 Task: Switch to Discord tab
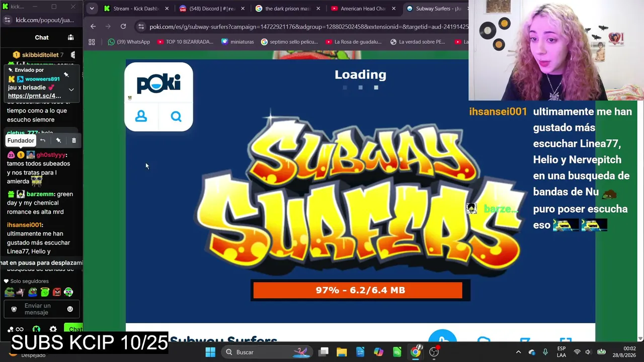click(x=212, y=9)
